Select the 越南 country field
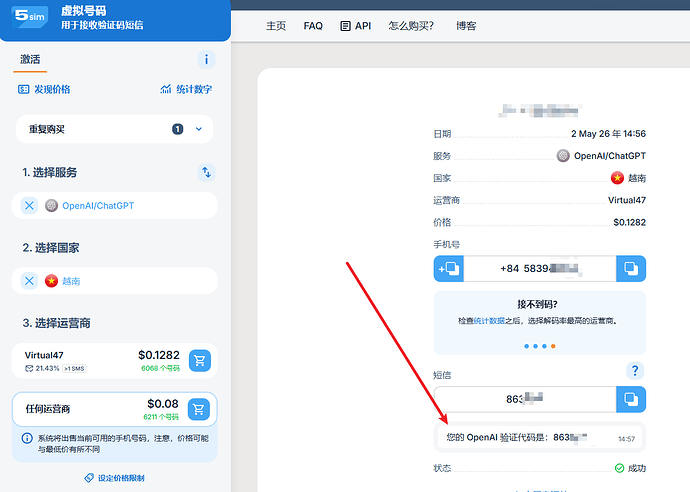 pyautogui.click(x=114, y=281)
